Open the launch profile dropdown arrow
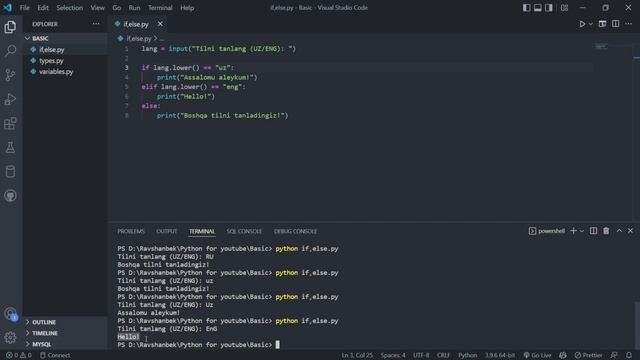This screenshot has height=360, width=640. [x=582, y=231]
